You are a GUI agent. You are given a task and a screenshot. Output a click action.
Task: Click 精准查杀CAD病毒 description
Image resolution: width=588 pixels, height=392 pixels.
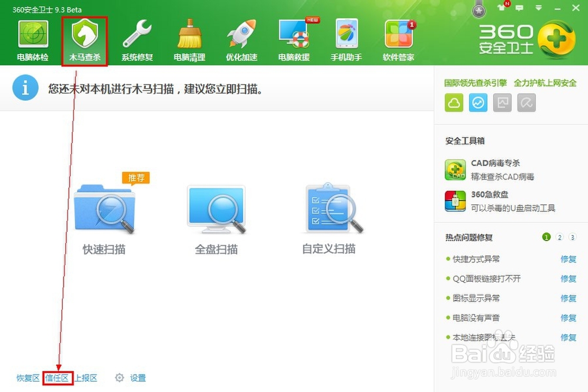(503, 177)
